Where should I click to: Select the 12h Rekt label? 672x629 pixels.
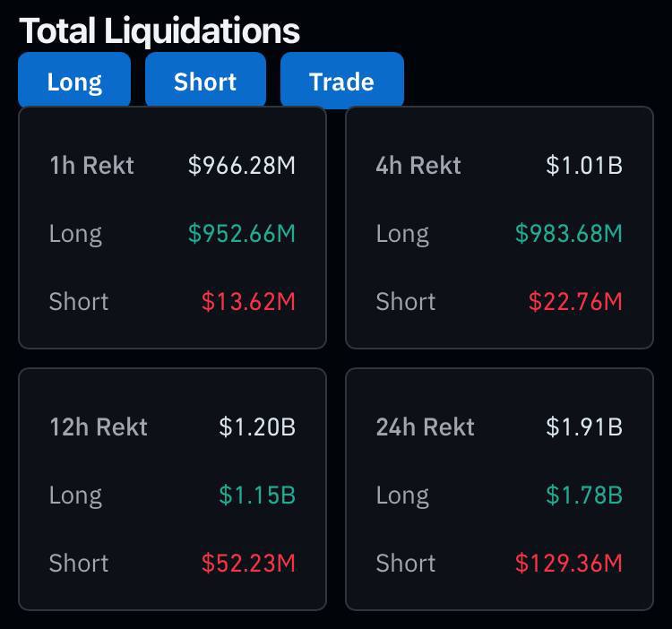pyautogui.click(x=99, y=427)
